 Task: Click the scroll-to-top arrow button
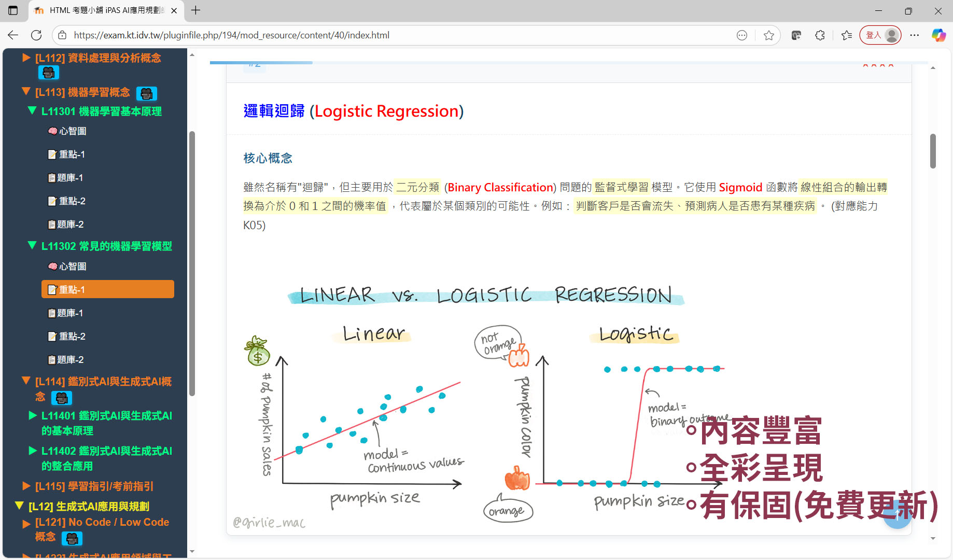[897, 515]
